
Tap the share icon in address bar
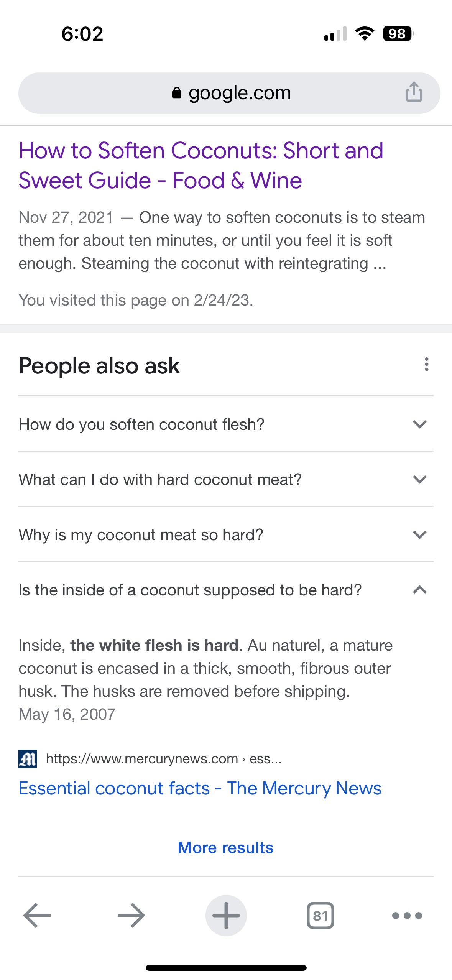(414, 92)
